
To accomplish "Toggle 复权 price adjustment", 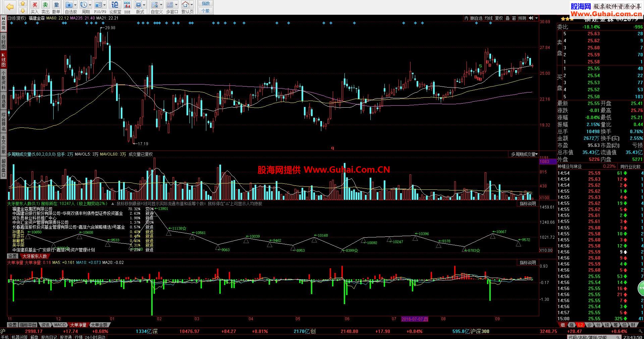I will (499, 18).
